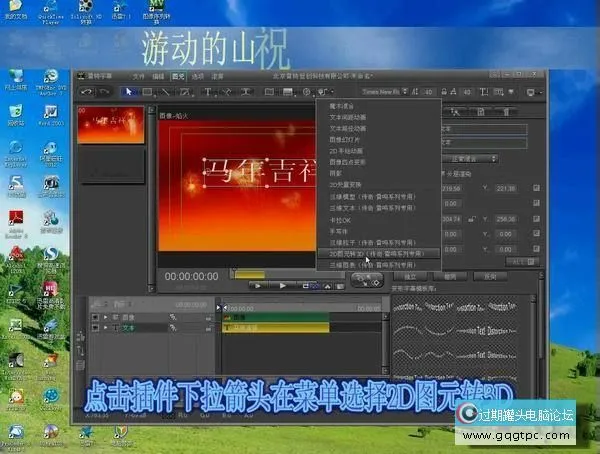Click the round clock toolbar icon

tap(307, 92)
